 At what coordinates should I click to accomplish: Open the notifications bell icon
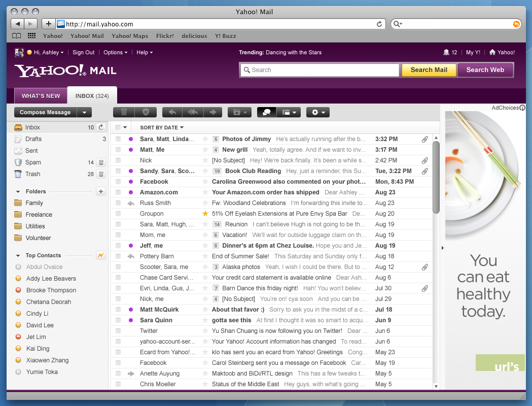pos(446,52)
